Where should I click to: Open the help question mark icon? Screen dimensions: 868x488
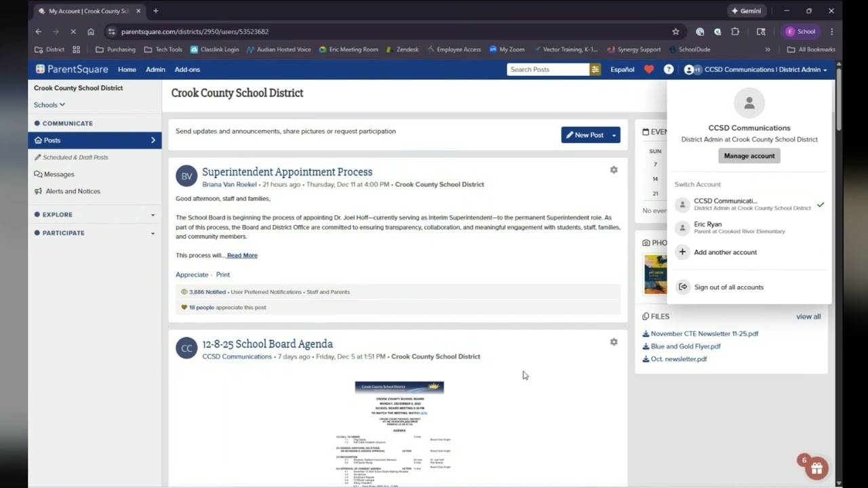tap(669, 69)
